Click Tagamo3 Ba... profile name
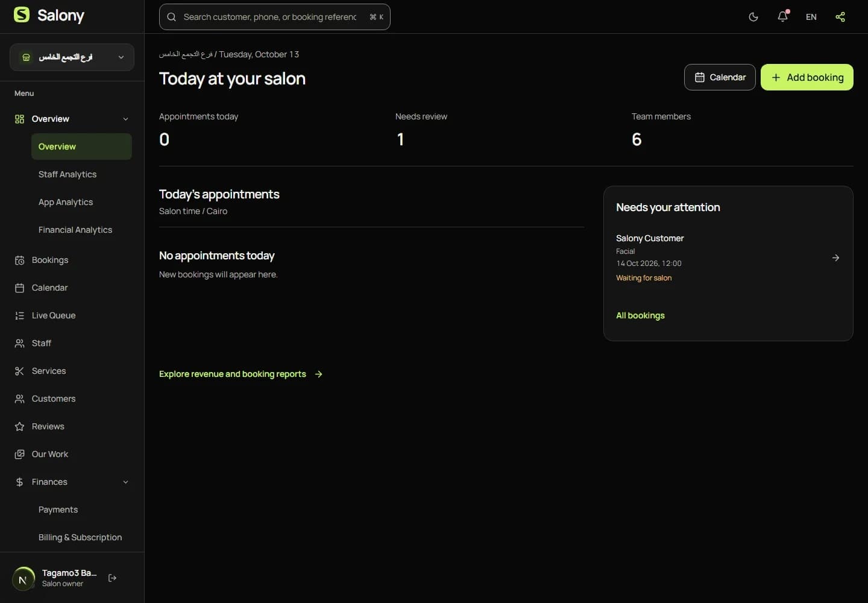Screen dimensions: 868x603 click(x=69, y=573)
